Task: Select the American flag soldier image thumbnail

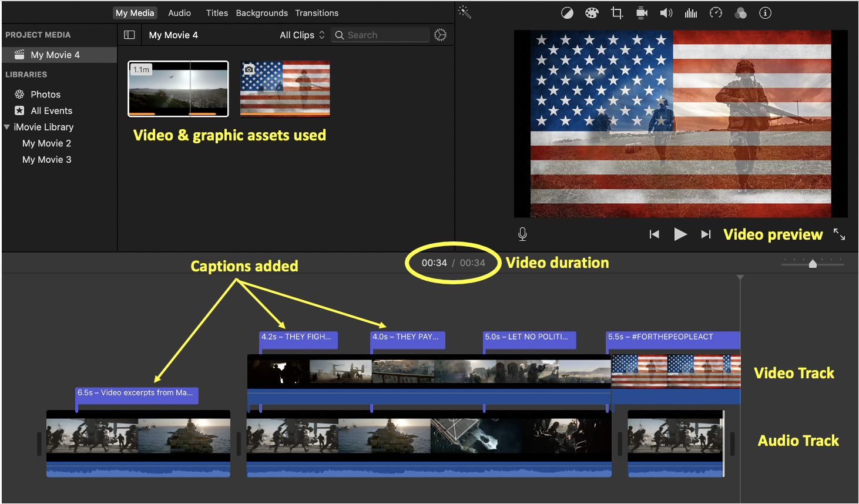Action: (285, 89)
